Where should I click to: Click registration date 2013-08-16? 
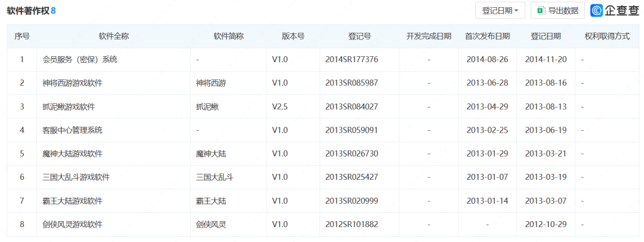pyautogui.click(x=546, y=83)
